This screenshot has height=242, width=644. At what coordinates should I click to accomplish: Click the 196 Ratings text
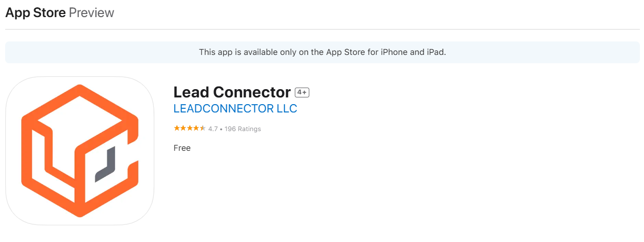click(x=242, y=129)
